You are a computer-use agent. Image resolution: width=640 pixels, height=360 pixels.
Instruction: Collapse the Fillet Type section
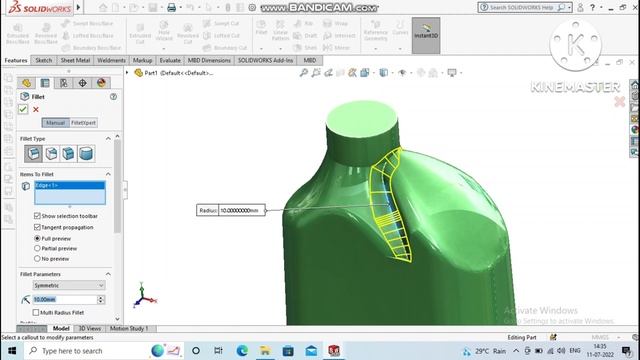tap(108, 139)
